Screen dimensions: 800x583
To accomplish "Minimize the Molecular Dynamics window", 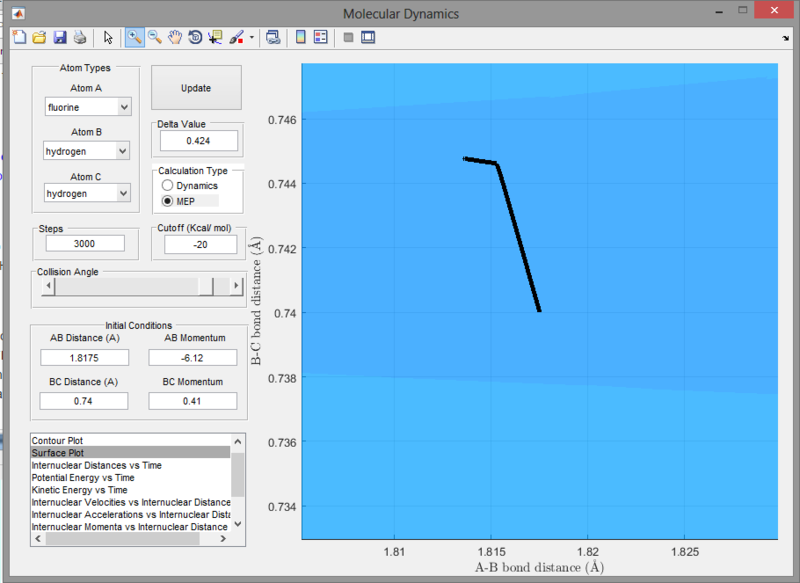I will click(x=719, y=12).
